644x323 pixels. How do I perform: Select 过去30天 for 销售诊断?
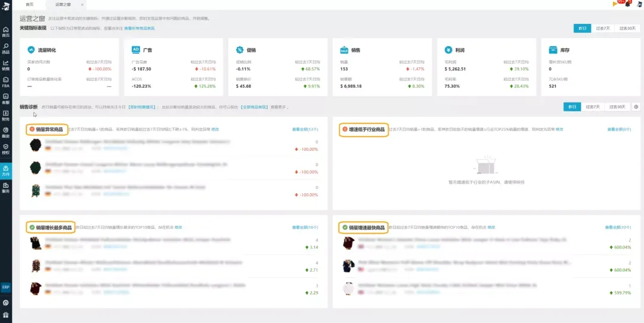[617, 107]
